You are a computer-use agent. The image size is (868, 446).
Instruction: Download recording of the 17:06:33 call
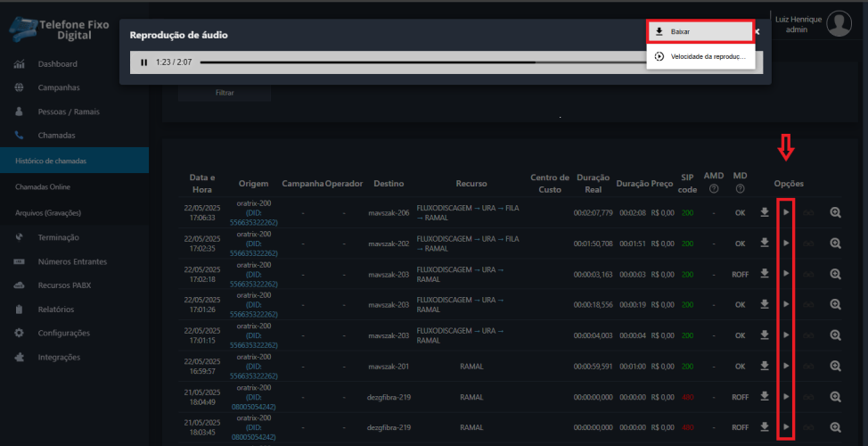coord(764,213)
